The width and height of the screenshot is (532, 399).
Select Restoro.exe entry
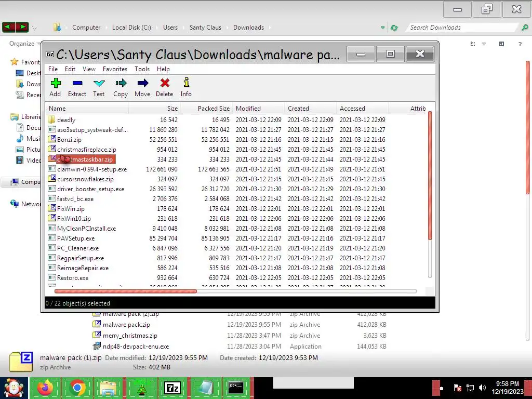tap(73, 277)
